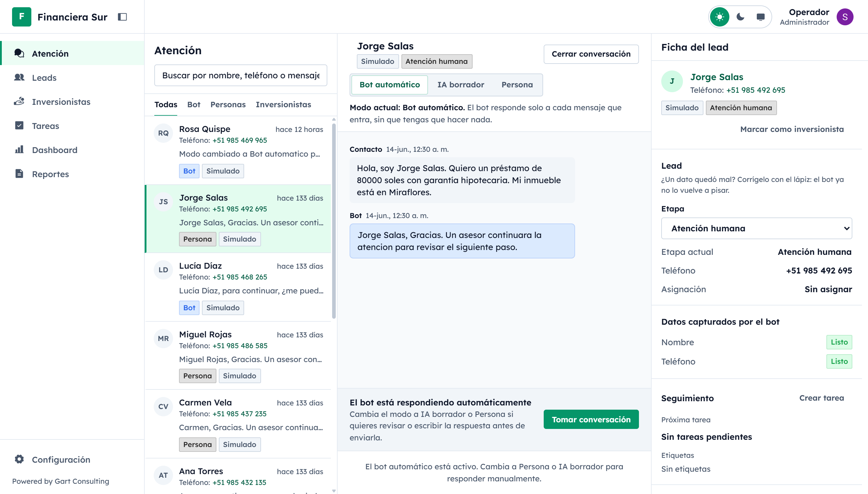This screenshot has width=868, height=494.
Task: Open the Atención chat icon
Action: tap(19, 53)
